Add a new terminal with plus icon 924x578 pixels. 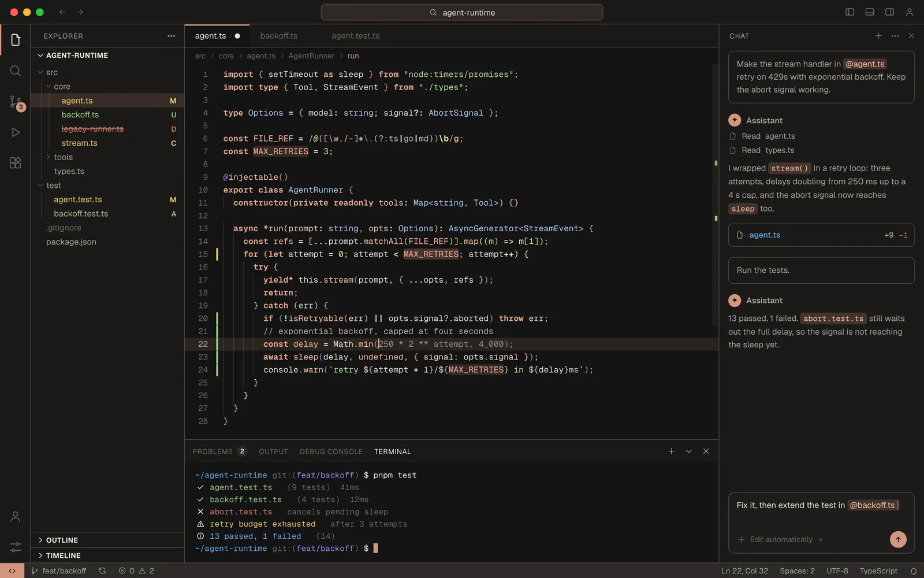(x=671, y=451)
